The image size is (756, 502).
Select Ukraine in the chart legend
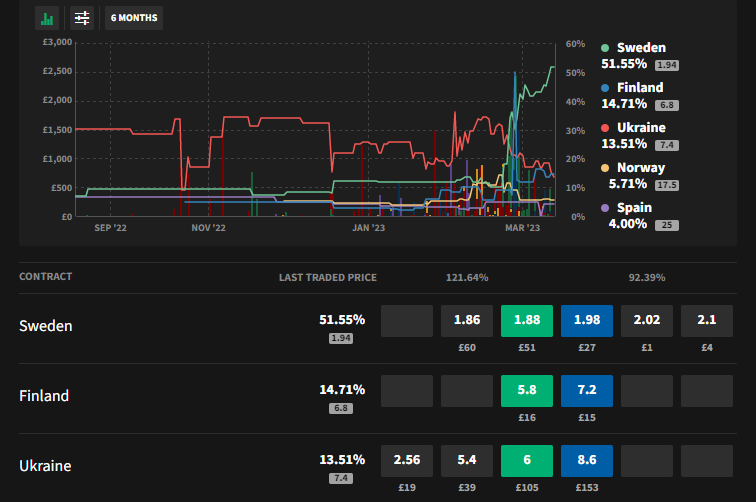[641, 128]
